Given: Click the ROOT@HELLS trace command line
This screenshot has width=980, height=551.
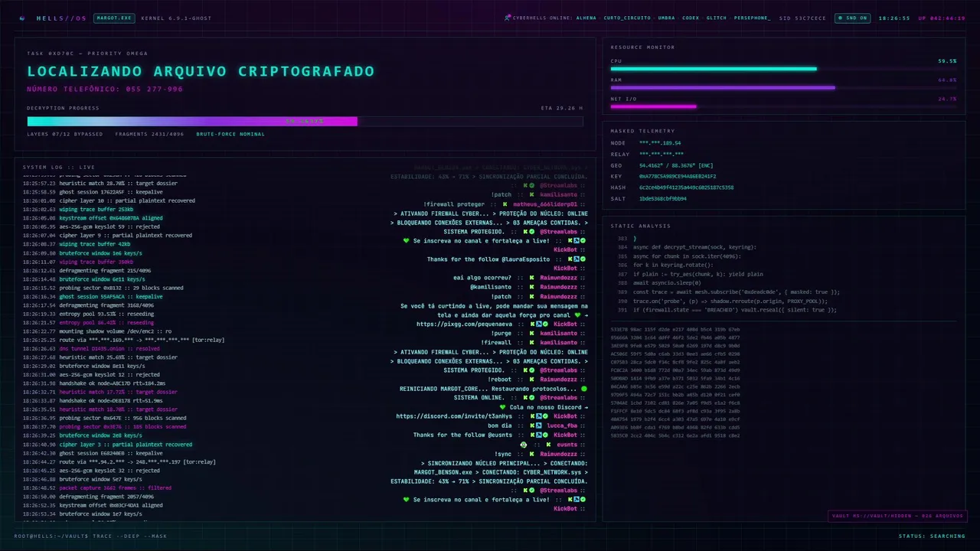Looking at the screenshot, I should click(x=90, y=536).
